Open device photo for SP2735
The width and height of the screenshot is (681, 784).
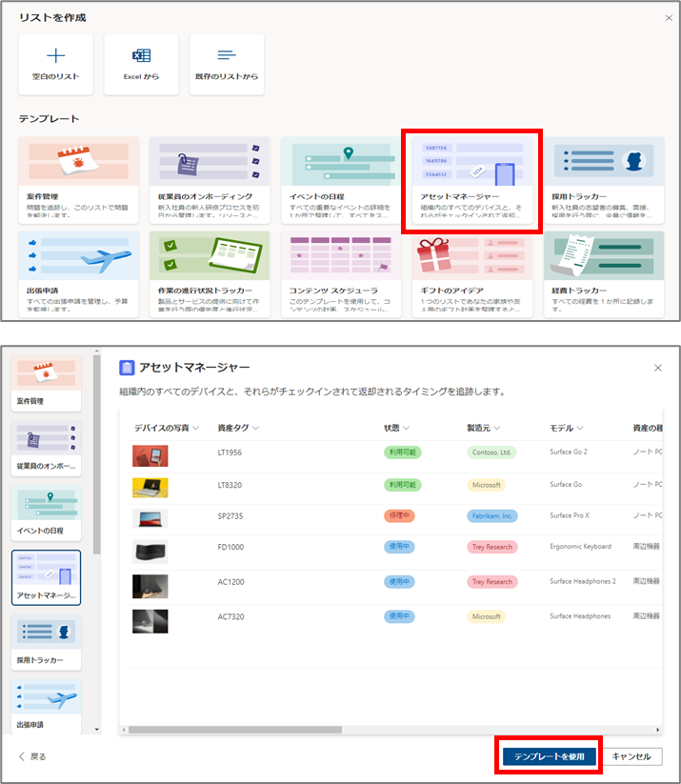pyautogui.click(x=150, y=519)
